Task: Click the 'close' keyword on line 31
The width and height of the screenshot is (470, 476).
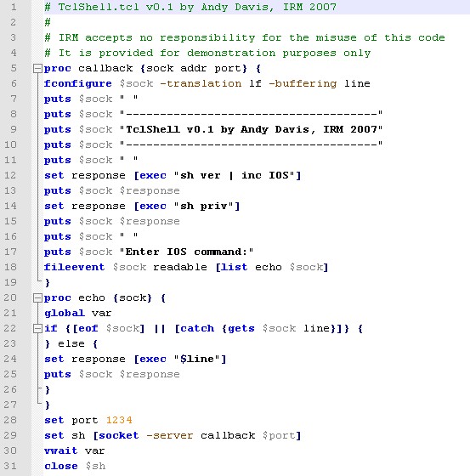Action: 61,466
